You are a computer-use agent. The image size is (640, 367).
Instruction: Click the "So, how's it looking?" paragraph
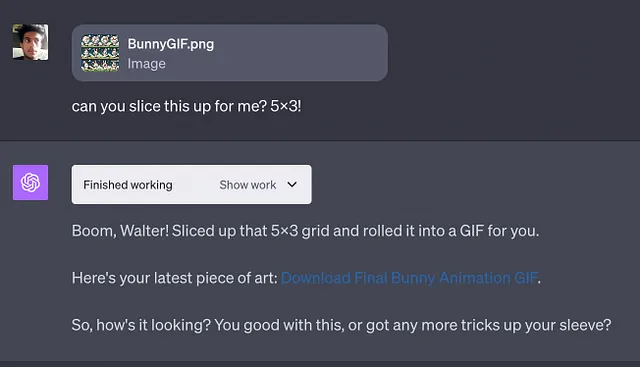341,325
